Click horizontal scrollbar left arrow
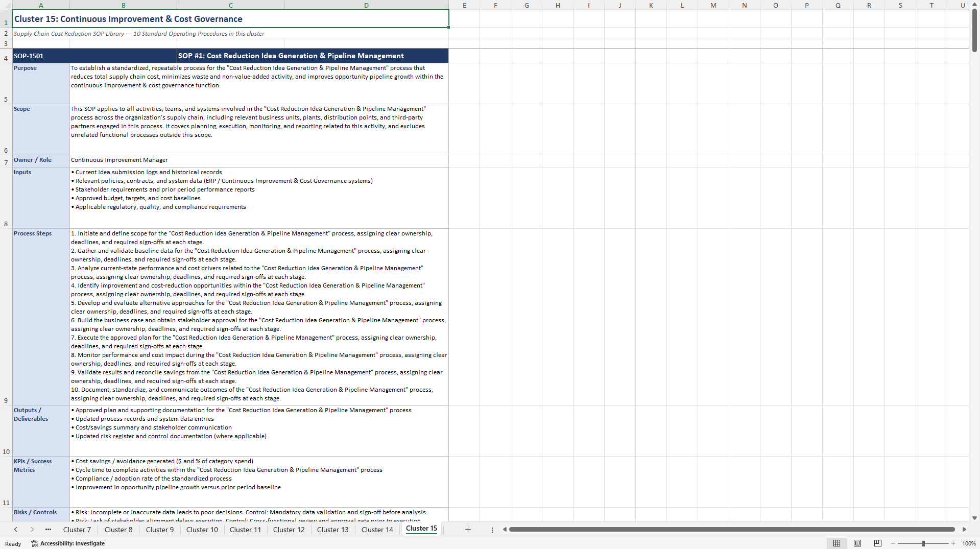This screenshot has height=549, width=980. point(505,530)
